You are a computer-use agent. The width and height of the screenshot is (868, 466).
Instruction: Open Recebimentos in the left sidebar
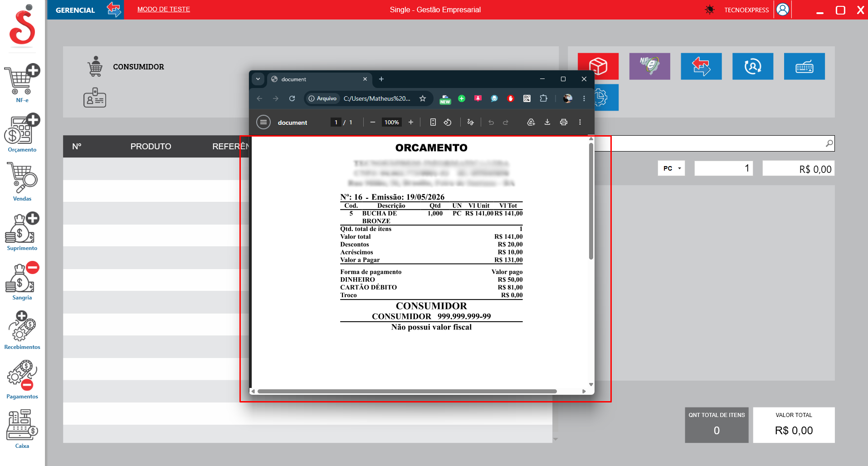click(22, 330)
